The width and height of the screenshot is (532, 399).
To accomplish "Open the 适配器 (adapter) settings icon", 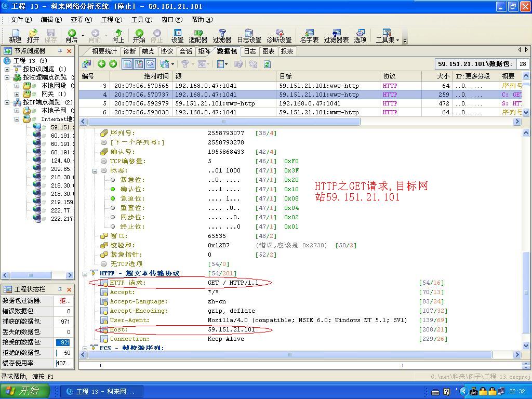I will pyautogui.click(x=197, y=35).
